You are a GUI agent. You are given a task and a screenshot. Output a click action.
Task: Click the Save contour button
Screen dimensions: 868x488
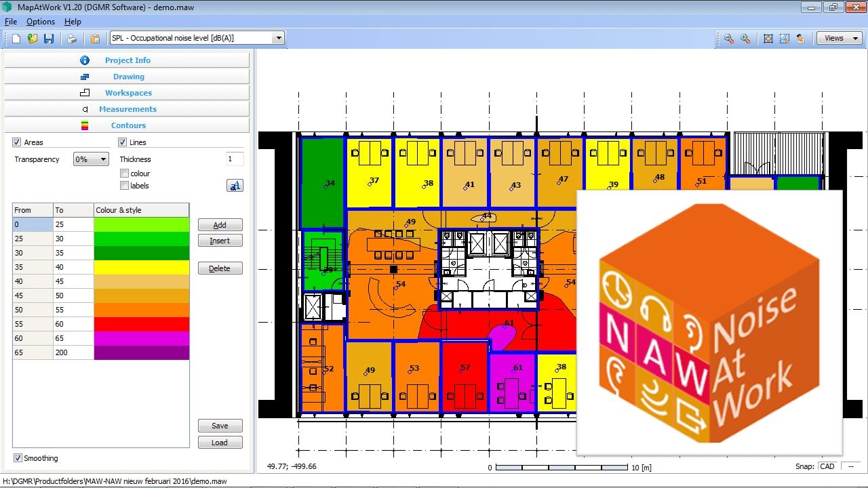[x=220, y=426]
